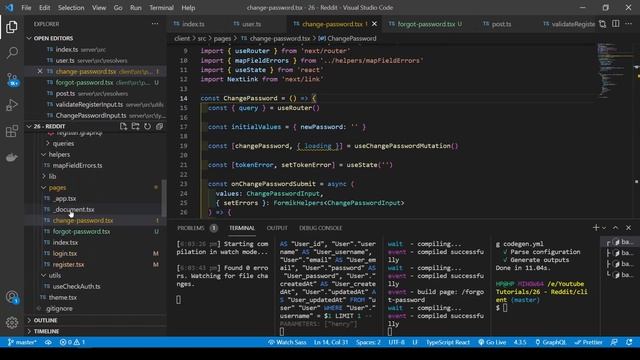The height and width of the screenshot is (360, 640).
Task: Click UTF-8 encoding in status bar
Action: [x=396, y=342]
